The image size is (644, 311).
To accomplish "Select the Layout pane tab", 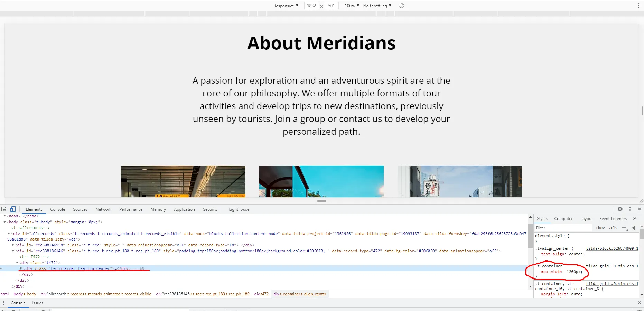I will [x=587, y=219].
